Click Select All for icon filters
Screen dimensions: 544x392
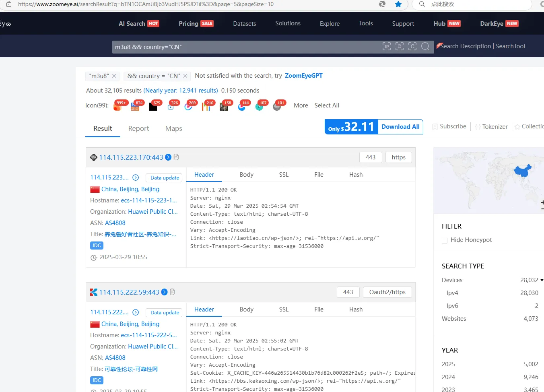[327, 105]
